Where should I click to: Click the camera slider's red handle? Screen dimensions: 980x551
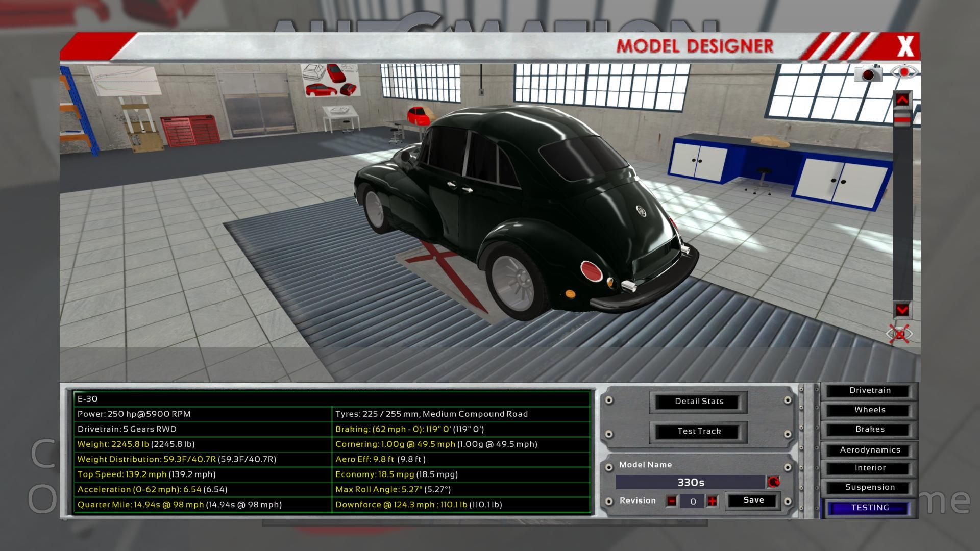[x=902, y=119]
